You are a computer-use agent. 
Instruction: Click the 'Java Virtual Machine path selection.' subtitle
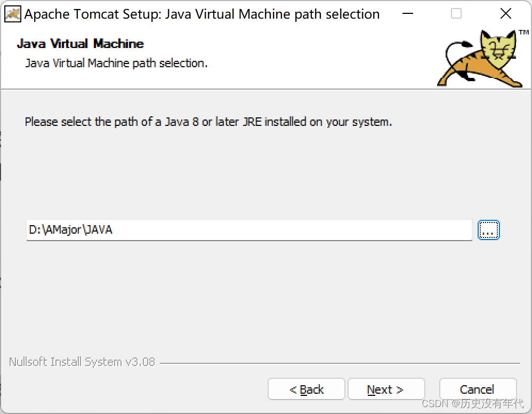[x=116, y=63]
